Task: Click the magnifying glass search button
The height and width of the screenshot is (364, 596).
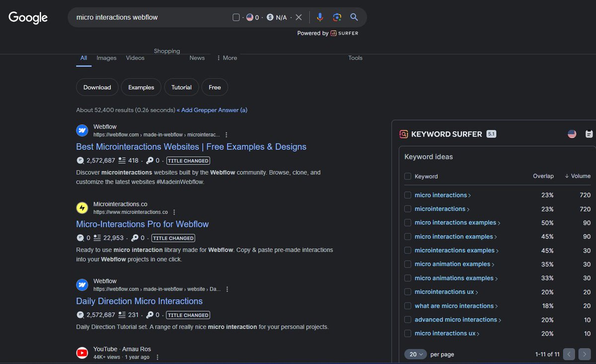Action: coord(354,17)
